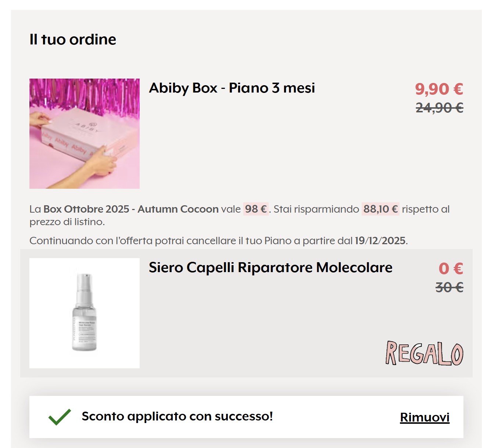Click the green discount success checkmark

(60, 417)
